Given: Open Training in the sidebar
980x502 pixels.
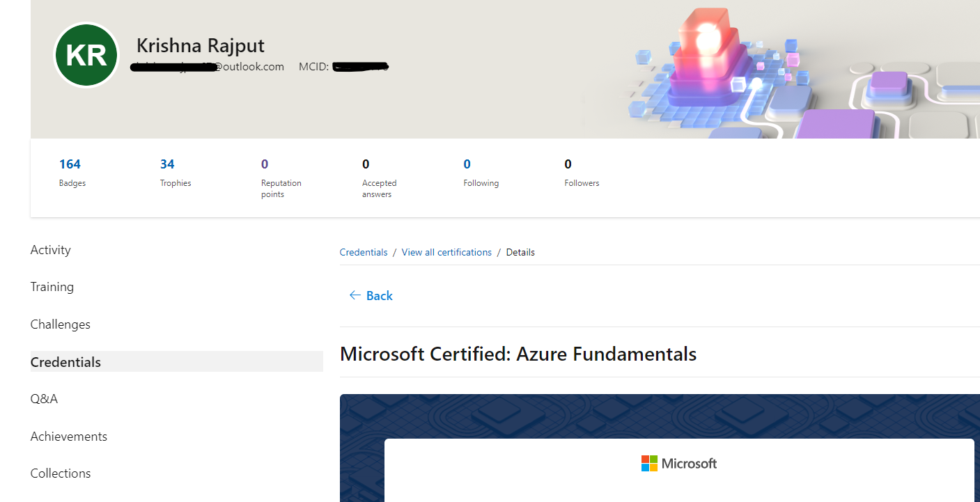Looking at the screenshot, I should 52,287.
